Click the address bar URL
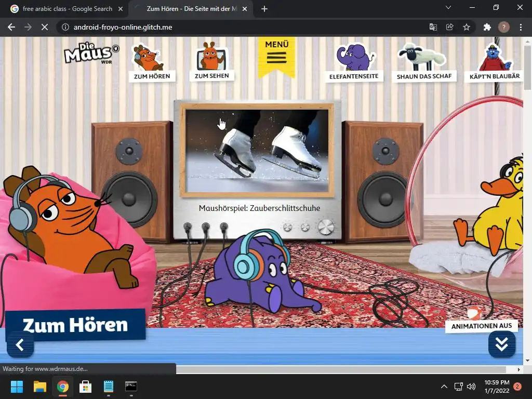Viewport: 532px width, 399px height. (123, 27)
